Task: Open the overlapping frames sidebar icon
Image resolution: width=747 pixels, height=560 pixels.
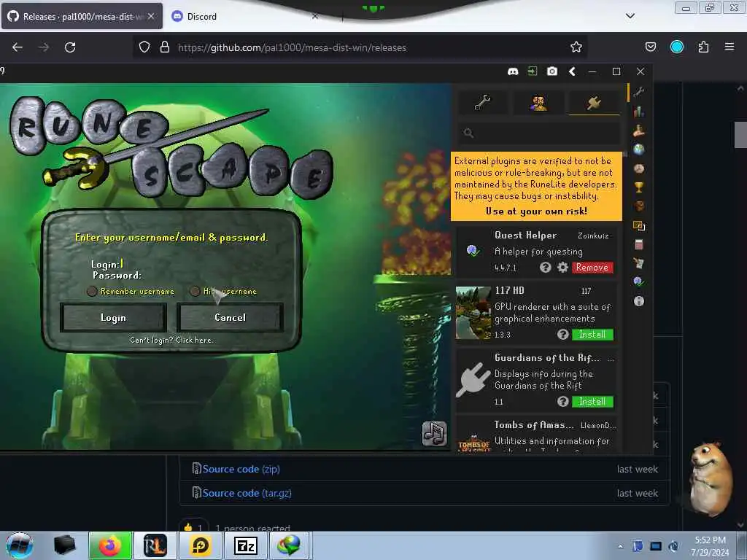Action: 639,225
